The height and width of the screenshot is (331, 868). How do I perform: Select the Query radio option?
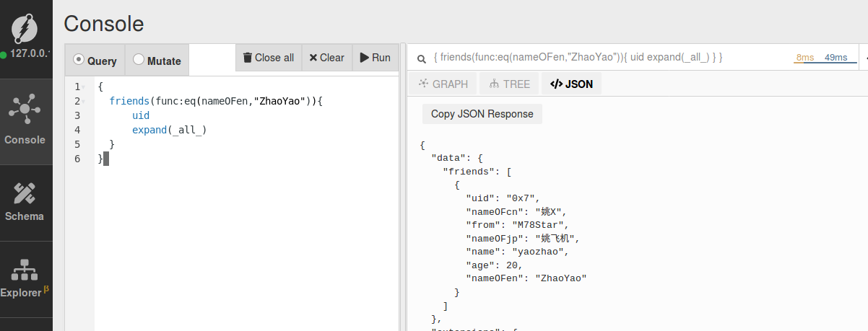click(95, 61)
